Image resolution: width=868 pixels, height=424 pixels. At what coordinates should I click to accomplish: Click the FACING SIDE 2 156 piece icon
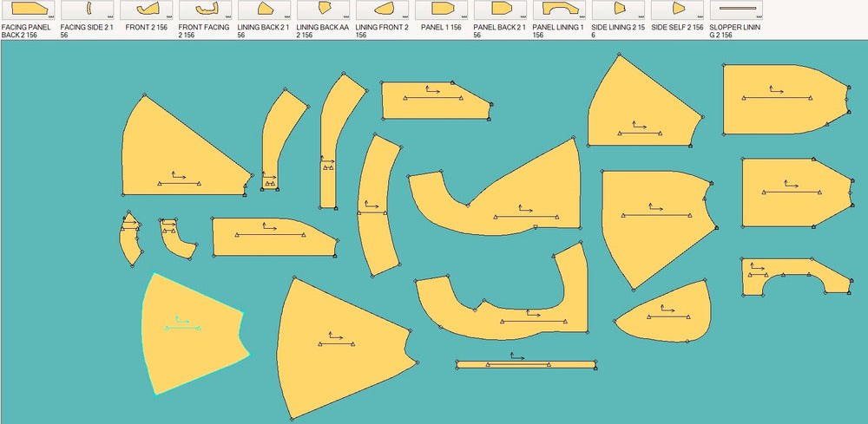pos(88,10)
